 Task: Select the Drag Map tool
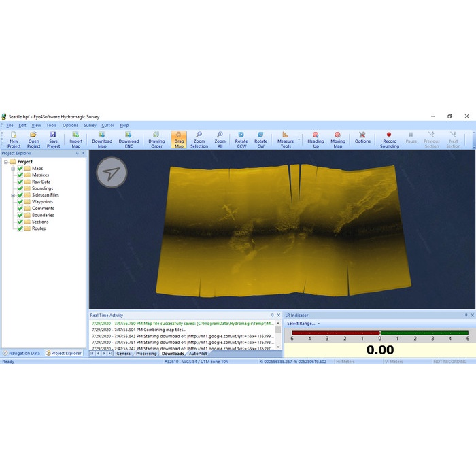(x=179, y=139)
